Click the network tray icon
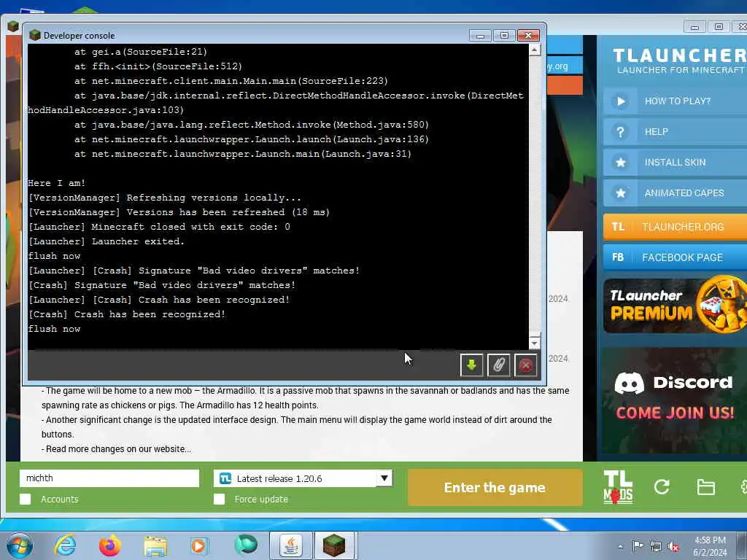This screenshot has height=560, width=747. coord(656,547)
